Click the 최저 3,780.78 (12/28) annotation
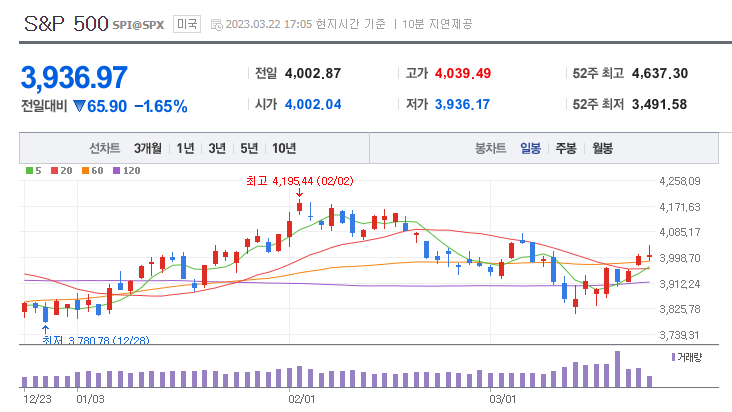Viewport: 732px width, 412px height. (96, 340)
